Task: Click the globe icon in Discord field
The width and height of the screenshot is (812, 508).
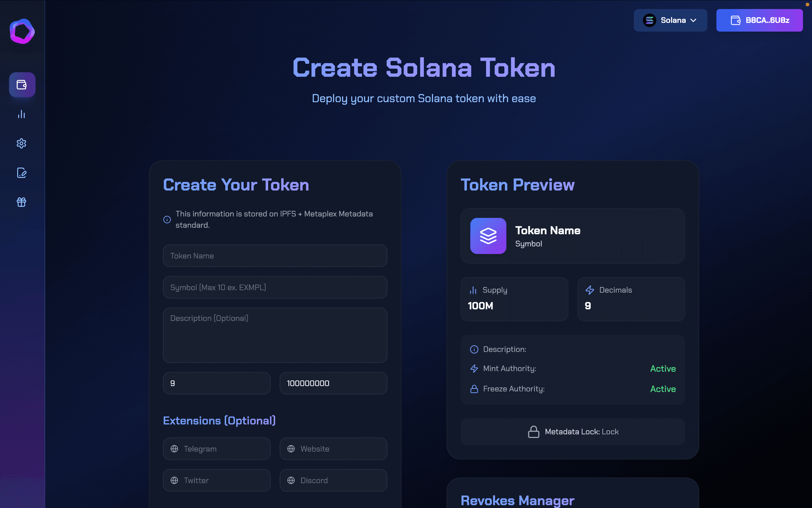Action: click(x=291, y=480)
